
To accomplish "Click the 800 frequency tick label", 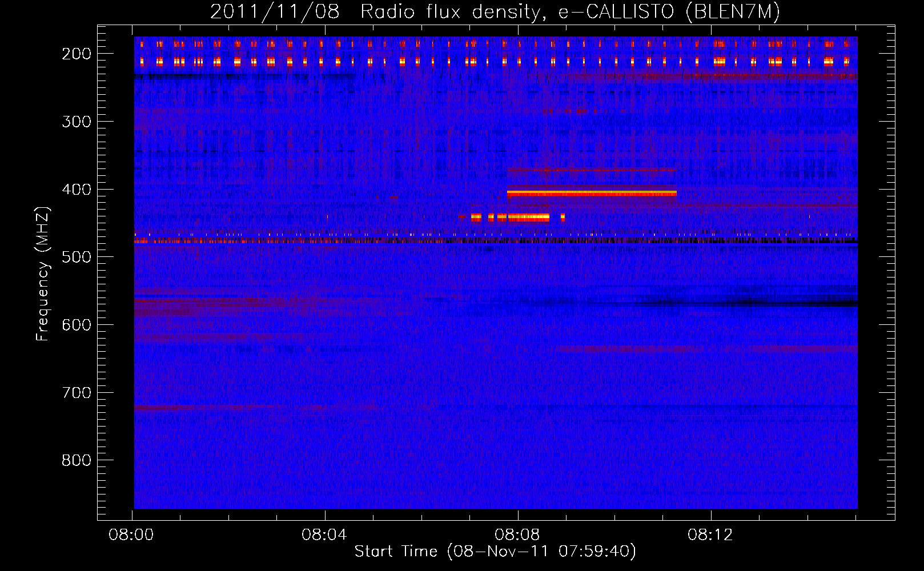I will pyautogui.click(x=77, y=460).
